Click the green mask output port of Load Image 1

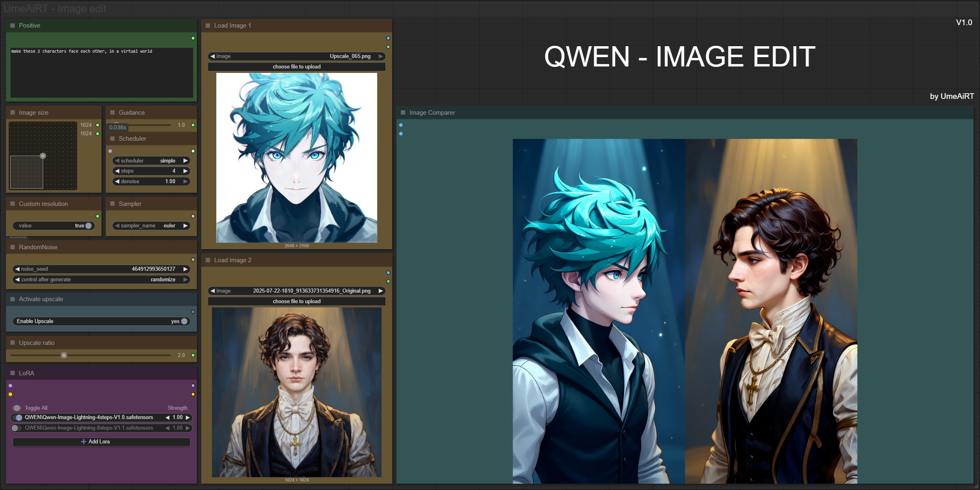388,47
